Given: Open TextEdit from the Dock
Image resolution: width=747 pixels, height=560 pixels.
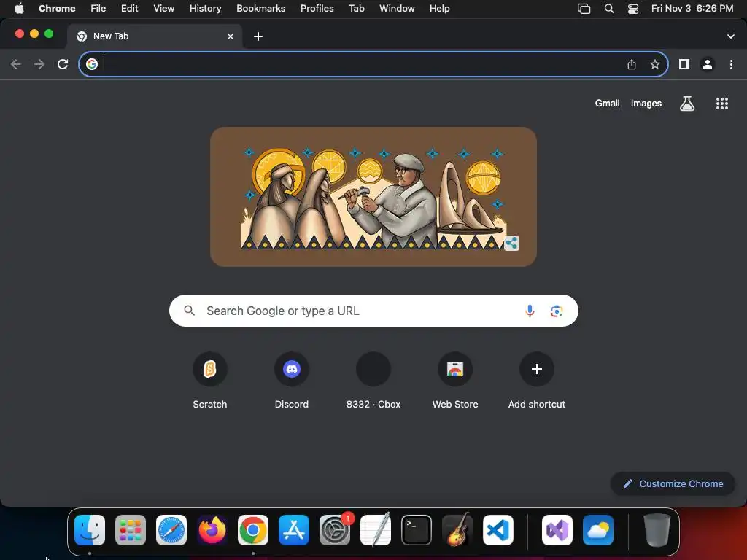Looking at the screenshot, I should (x=376, y=530).
